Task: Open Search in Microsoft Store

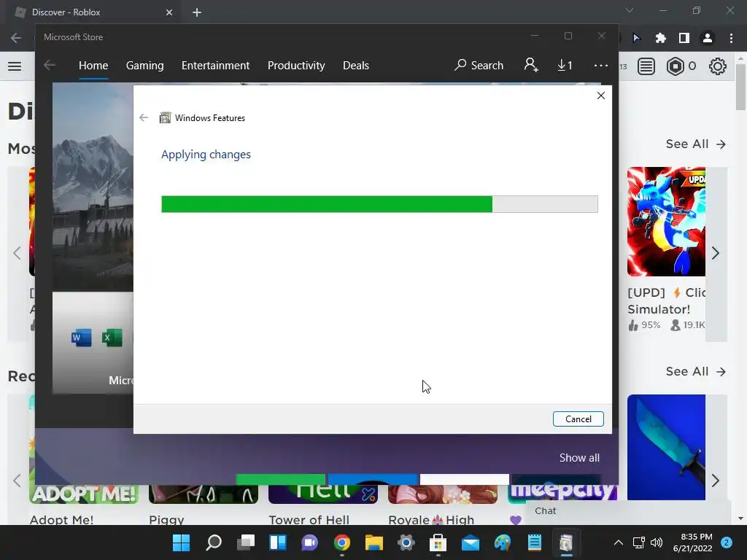Action: pos(479,65)
